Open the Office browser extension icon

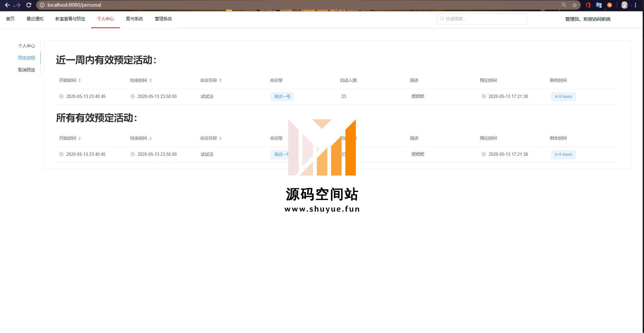pyautogui.click(x=588, y=5)
